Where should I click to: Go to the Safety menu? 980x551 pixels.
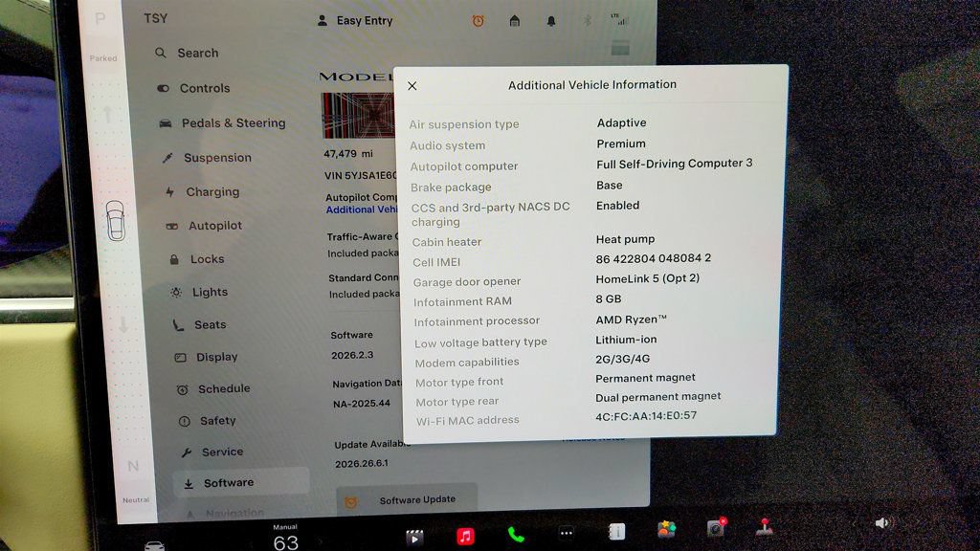tap(208, 421)
